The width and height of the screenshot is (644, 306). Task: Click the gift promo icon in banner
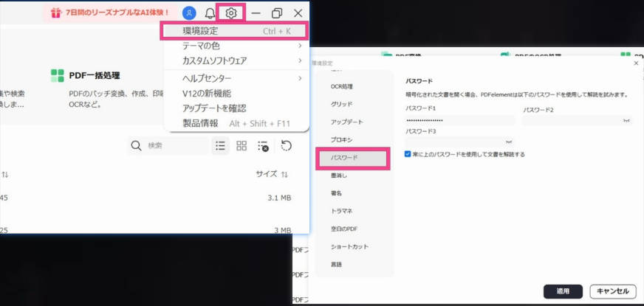coord(56,13)
